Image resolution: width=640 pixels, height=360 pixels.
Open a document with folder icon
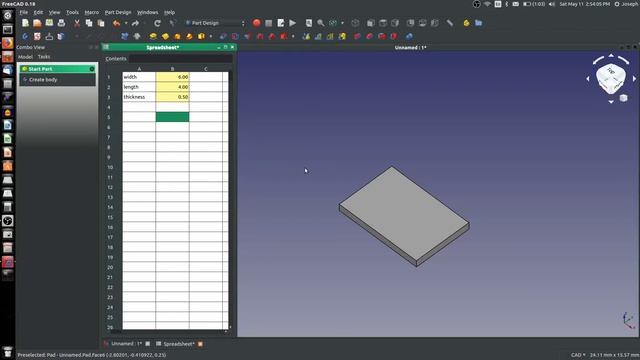(x=37, y=23)
